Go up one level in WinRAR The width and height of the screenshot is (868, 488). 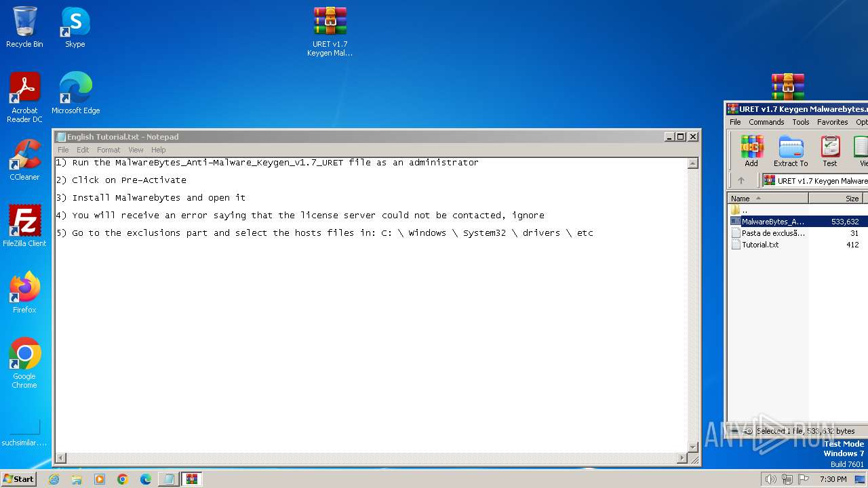tap(741, 180)
